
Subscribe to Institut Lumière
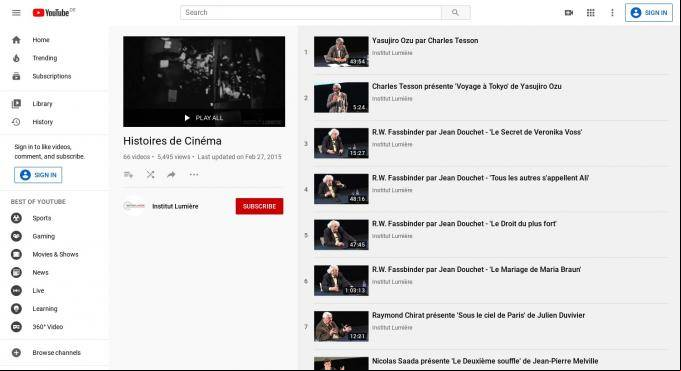tap(259, 206)
